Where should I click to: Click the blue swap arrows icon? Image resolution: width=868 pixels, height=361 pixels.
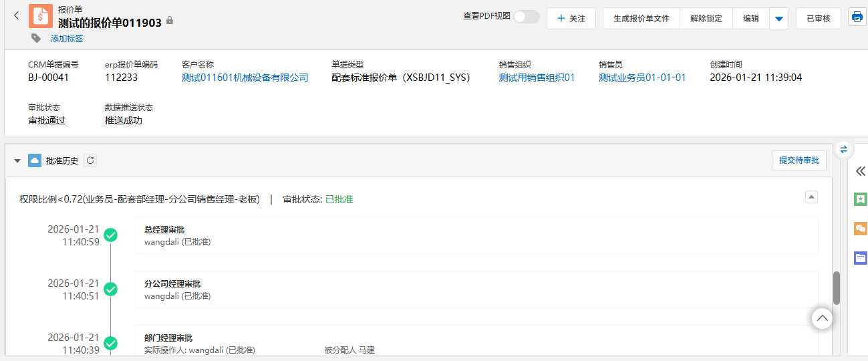tap(843, 149)
